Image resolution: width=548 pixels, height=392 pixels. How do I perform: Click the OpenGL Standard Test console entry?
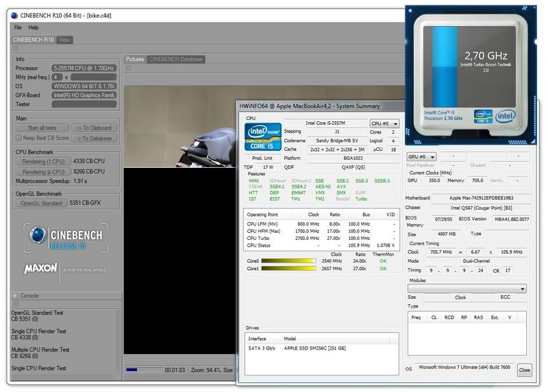37,316
